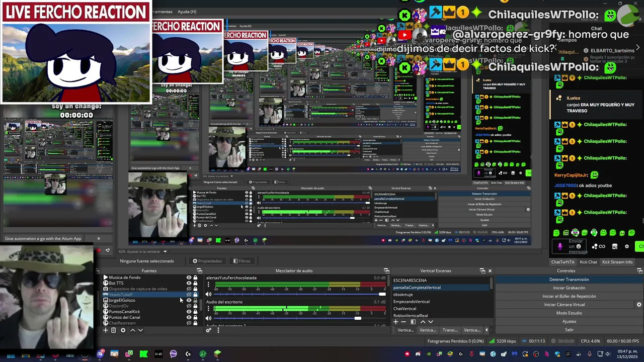The height and width of the screenshot is (362, 644).
Task: Enable Modo Estudio
Action: [569, 313]
